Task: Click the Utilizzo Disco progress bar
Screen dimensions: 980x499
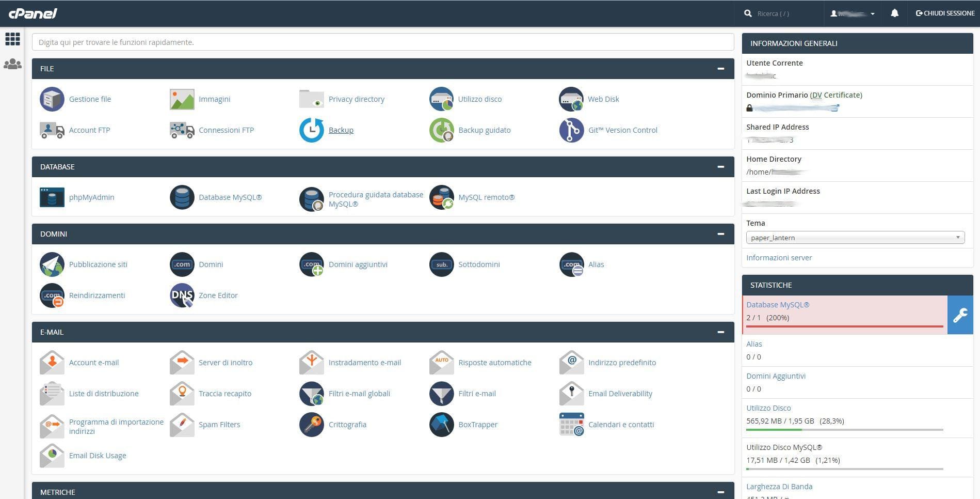Action: tap(845, 430)
